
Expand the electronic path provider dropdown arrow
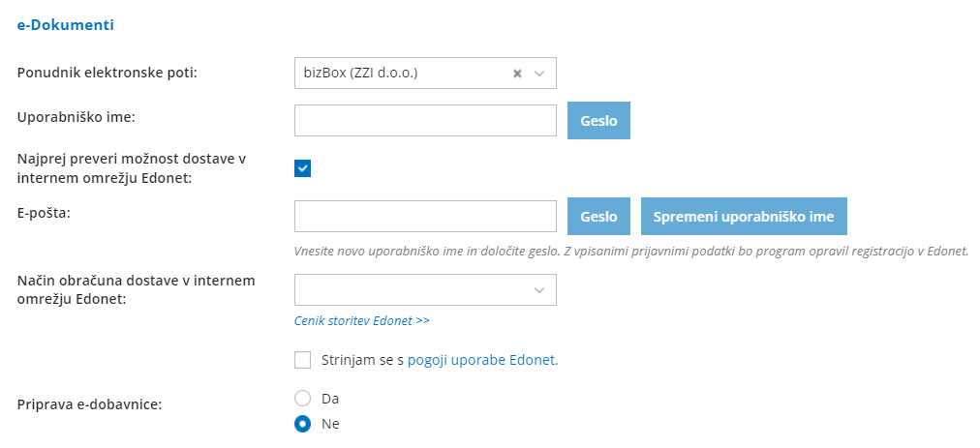(x=539, y=73)
